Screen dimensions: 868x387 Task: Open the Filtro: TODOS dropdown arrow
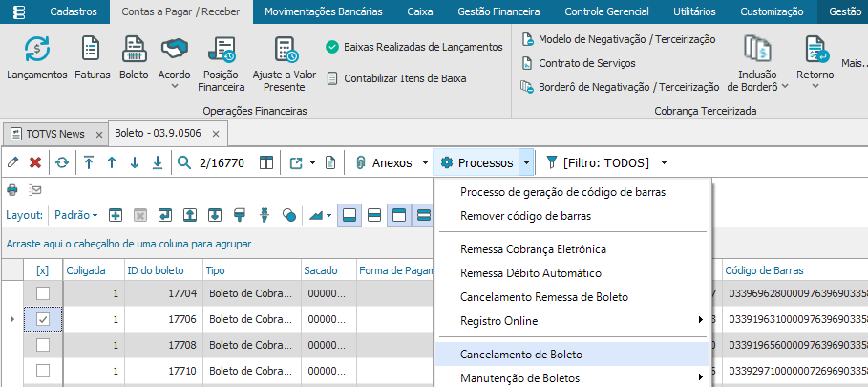point(664,162)
